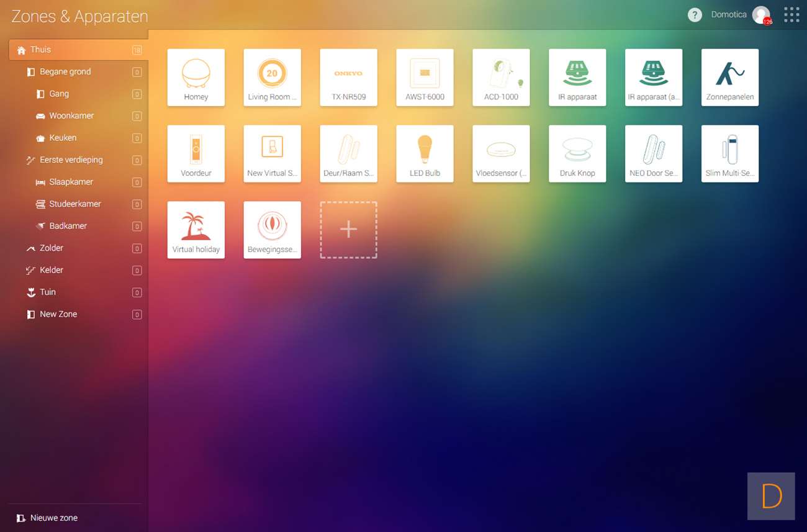
Task: Click the Zones & Apparaten page title
Action: (x=79, y=16)
